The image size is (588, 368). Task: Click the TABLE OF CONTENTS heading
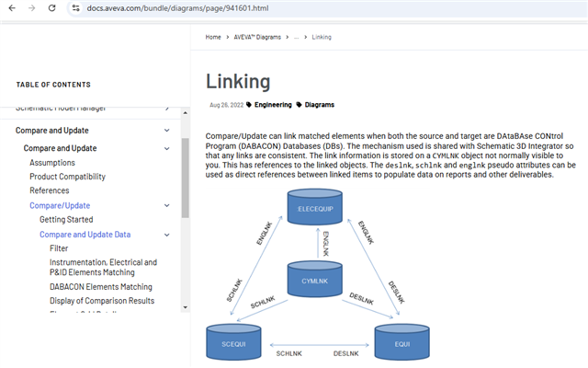click(53, 85)
